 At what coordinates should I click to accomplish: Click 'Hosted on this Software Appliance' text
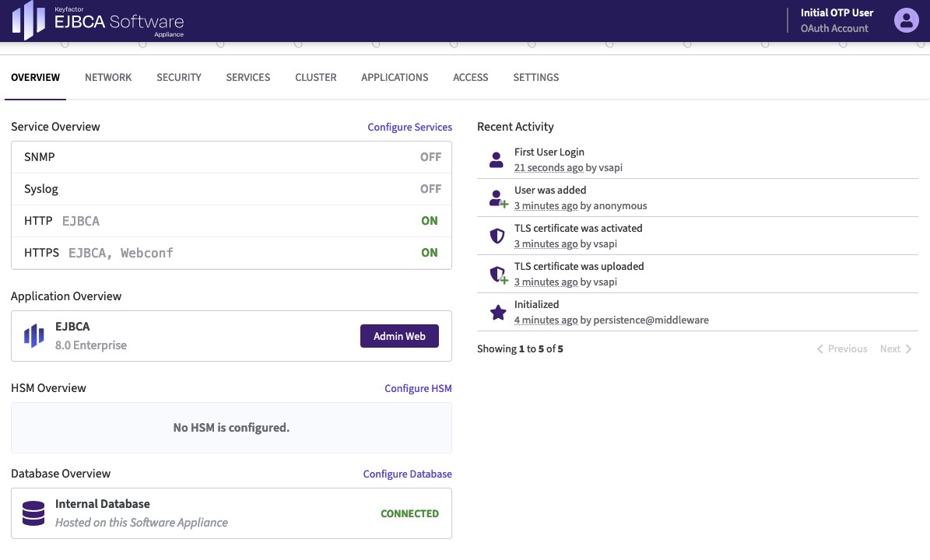pyautogui.click(x=141, y=523)
